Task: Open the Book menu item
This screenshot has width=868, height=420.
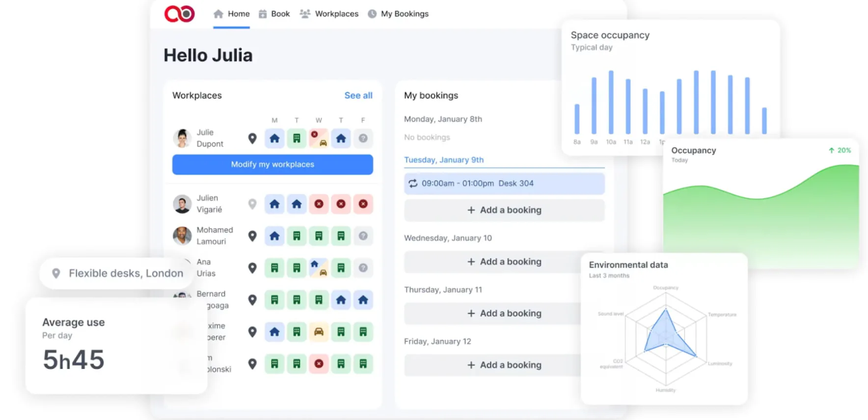Action: point(274,14)
